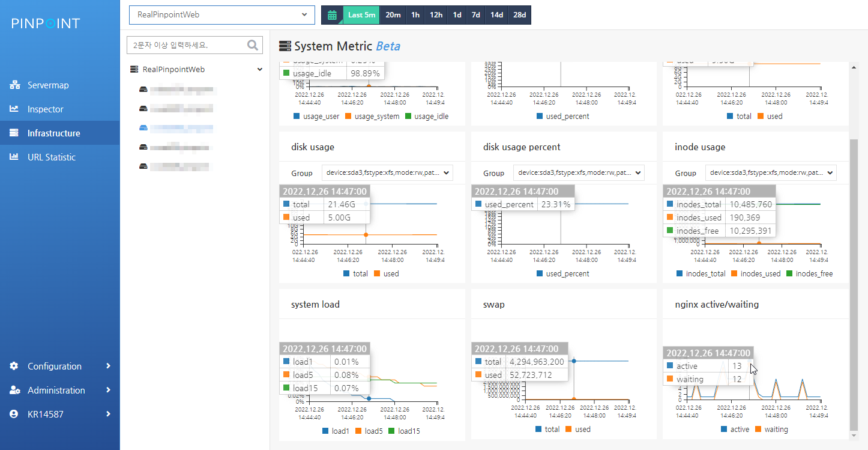868x450 pixels.
Task: Click the Last 5m button
Action: click(x=361, y=15)
